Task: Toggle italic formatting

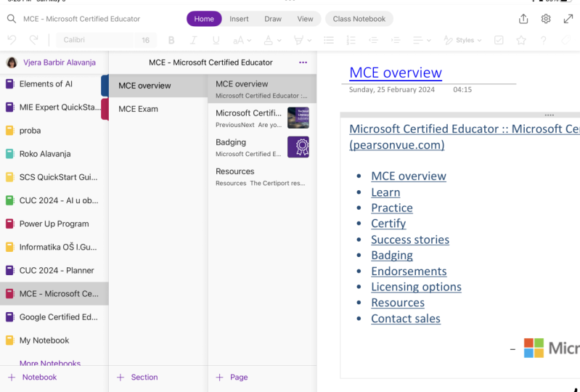Action: coord(194,41)
